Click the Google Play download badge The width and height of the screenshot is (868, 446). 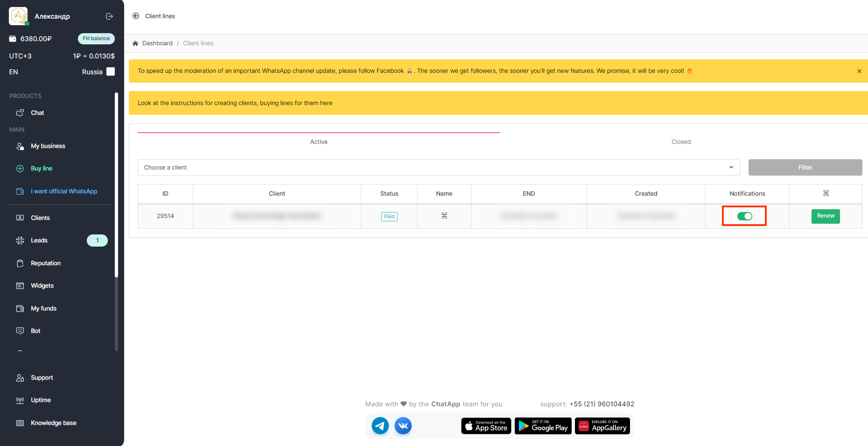coord(543,426)
